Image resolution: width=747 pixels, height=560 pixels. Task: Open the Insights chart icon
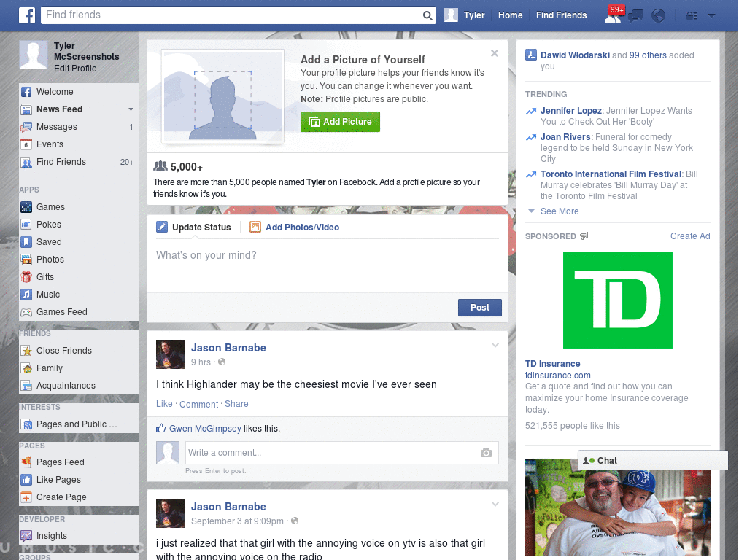click(26, 536)
